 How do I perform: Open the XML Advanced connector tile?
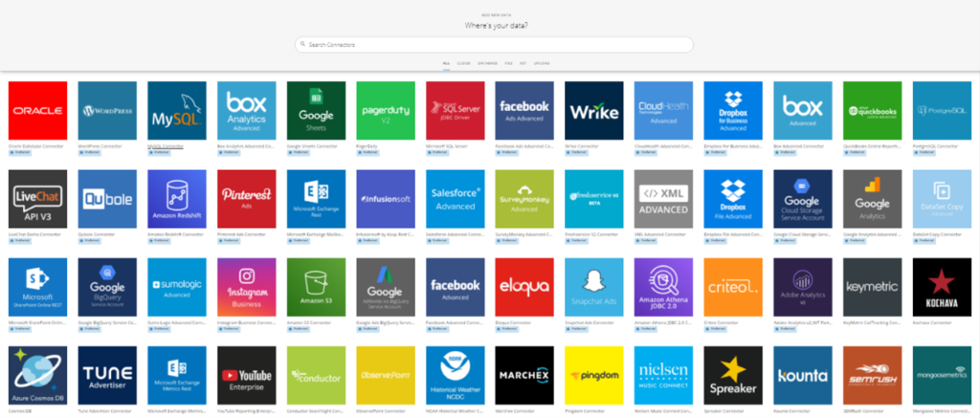(x=664, y=199)
